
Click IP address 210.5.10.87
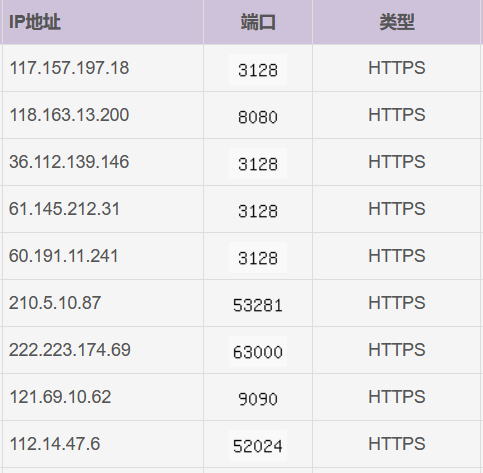(x=55, y=303)
